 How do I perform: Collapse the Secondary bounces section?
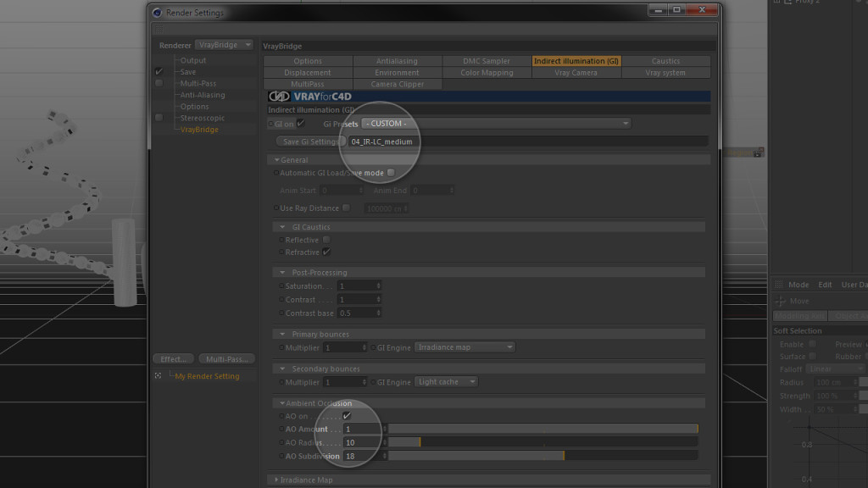(x=282, y=369)
